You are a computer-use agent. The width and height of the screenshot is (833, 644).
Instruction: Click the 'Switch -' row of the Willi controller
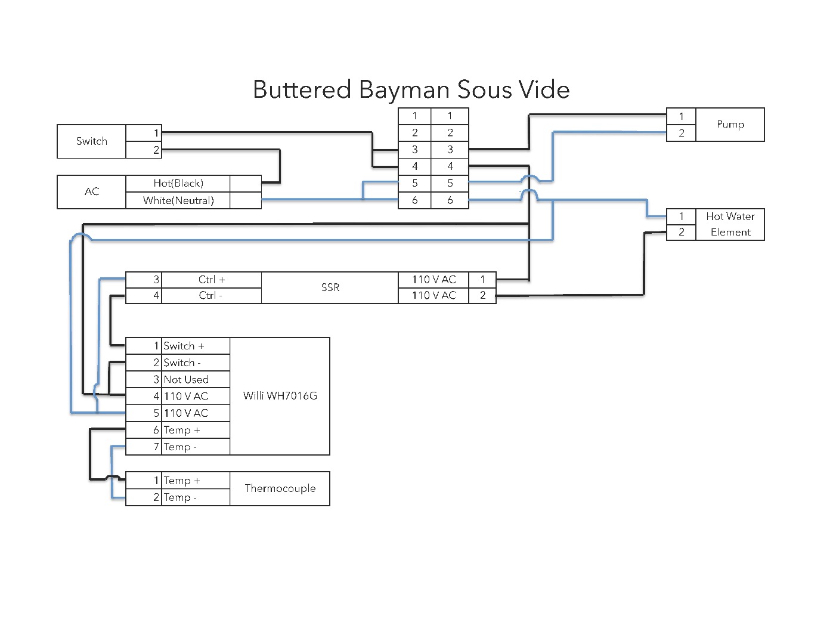click(x=178, y=363)
